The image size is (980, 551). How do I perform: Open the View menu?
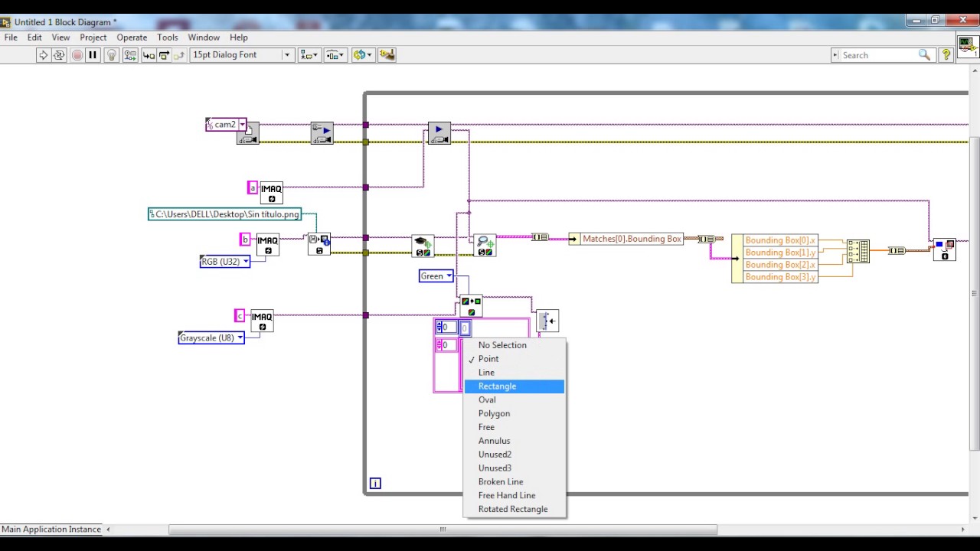[60, 37]
